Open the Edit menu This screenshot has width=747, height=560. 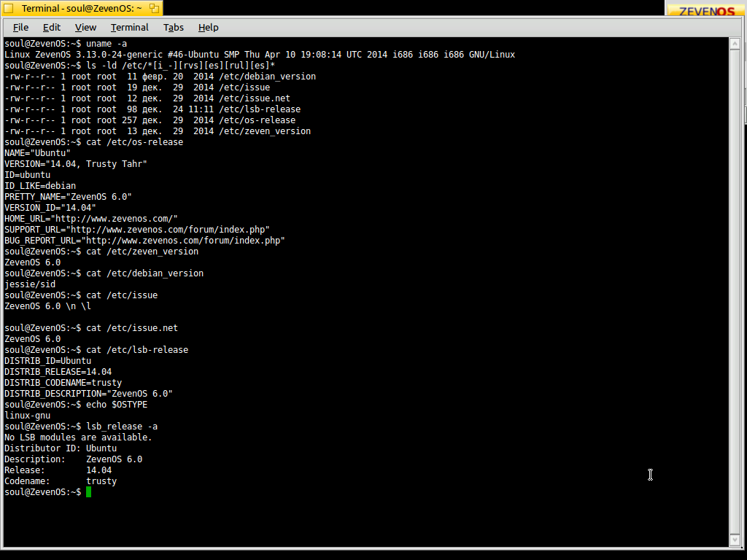click(x=52, y=28)
